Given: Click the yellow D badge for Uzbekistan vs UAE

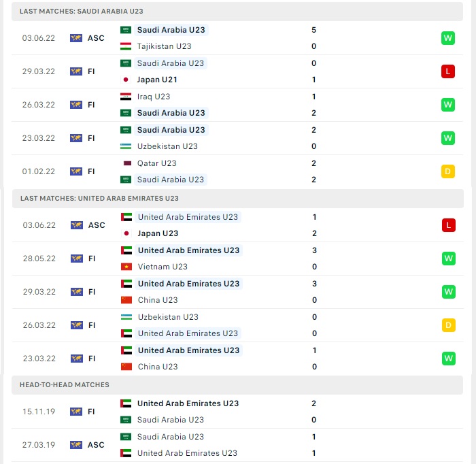Looking at the screenshot, I should [x=448, y=325].
